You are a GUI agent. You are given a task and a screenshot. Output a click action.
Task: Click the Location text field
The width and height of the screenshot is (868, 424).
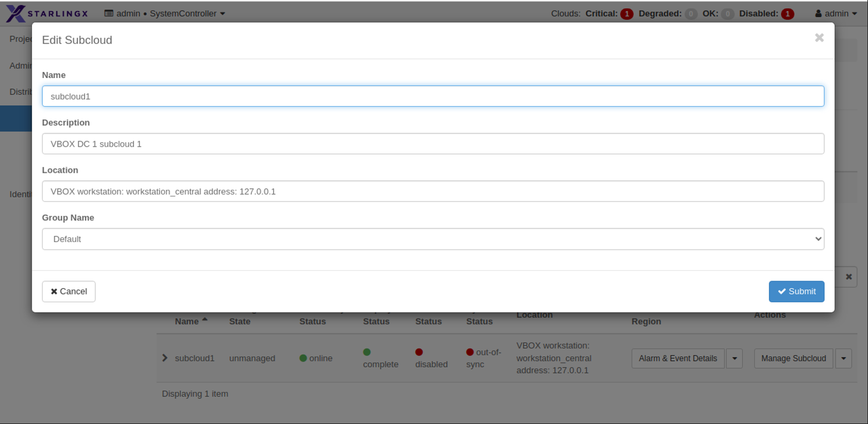pyautogui.click(x=433, y=192)
